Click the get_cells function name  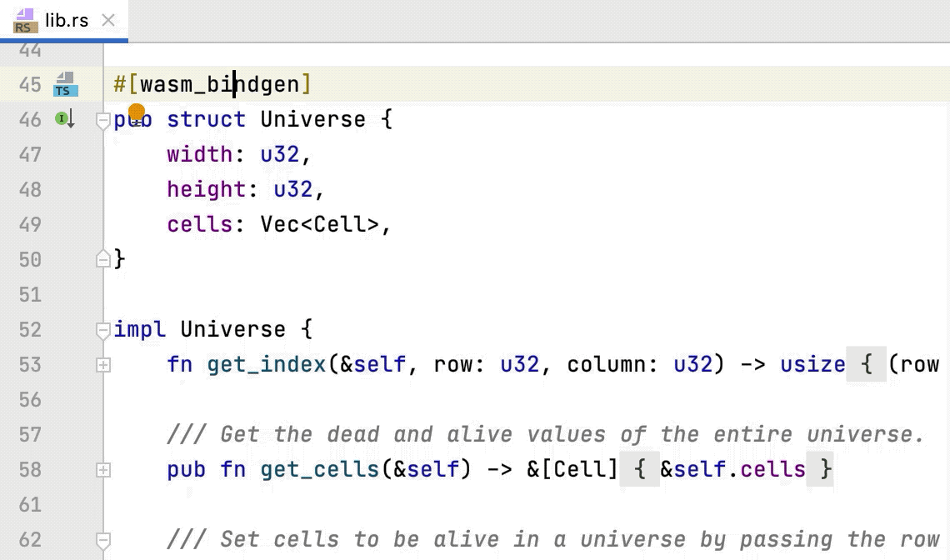(319, 469)
